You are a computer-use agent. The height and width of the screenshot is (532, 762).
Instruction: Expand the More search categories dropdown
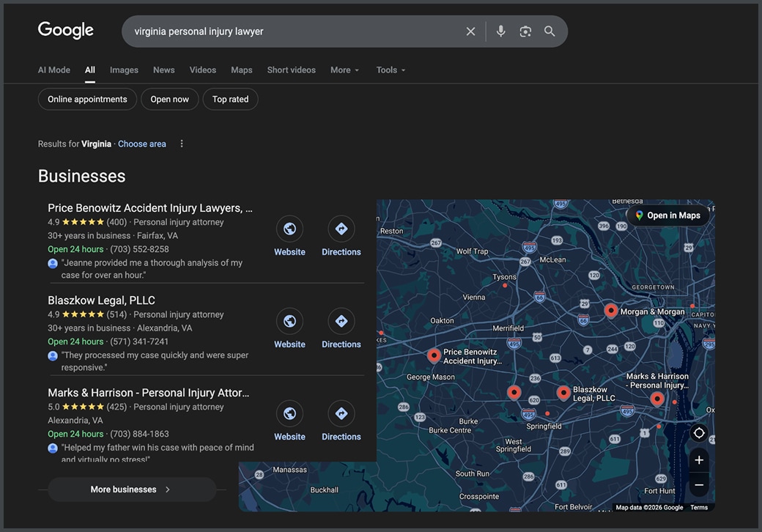click(x=344, y=70)
